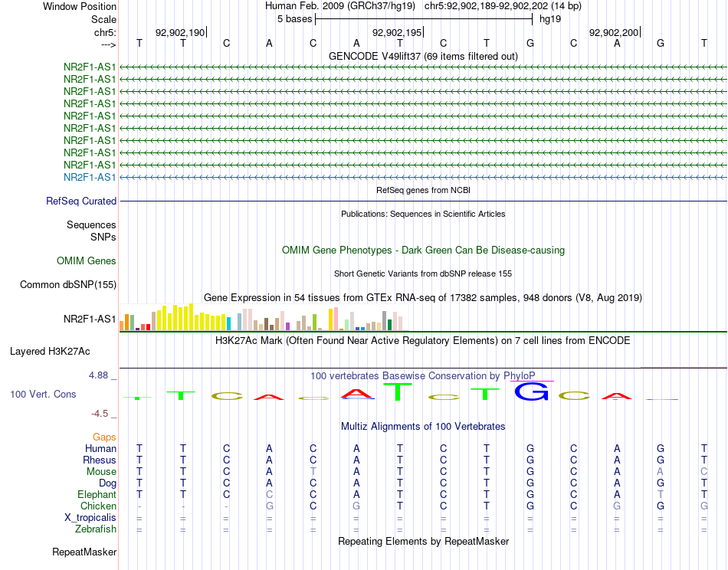Select the Zebrafish alignment row label
The height and width of the screenshot is (570, 728).
[x=96, y=529]
